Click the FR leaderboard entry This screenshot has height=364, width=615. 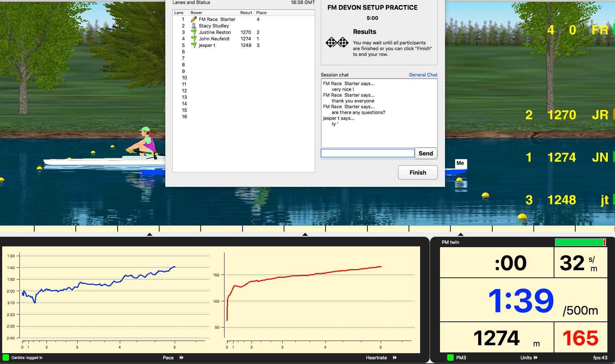tap(579, 30)
